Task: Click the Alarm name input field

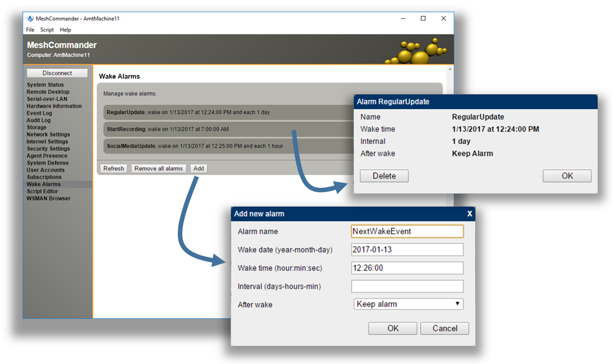Action: [407, 231]
